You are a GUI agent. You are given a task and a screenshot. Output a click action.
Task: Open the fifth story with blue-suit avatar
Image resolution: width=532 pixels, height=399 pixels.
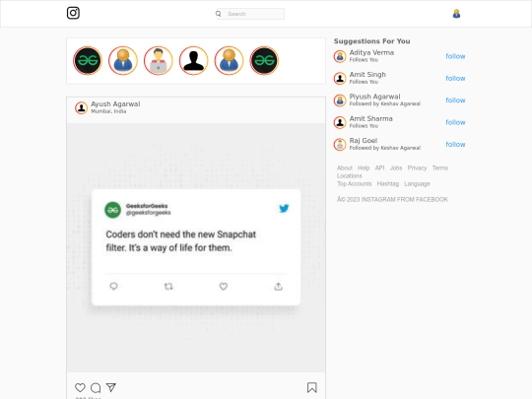[x=229, y=61]
